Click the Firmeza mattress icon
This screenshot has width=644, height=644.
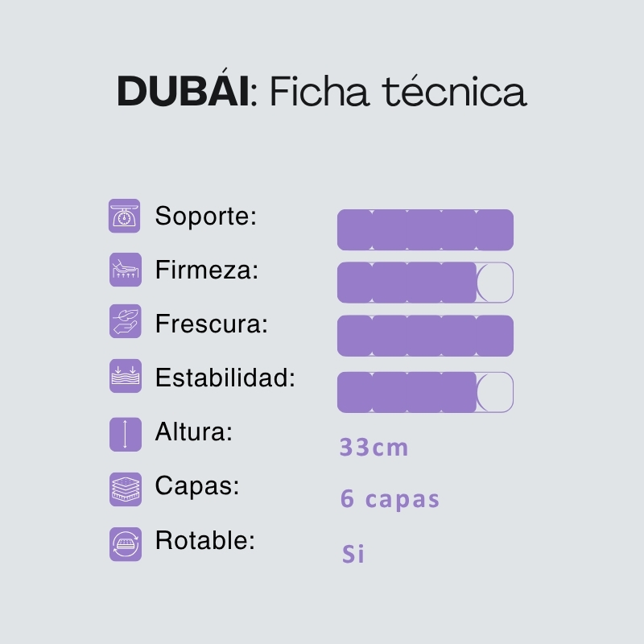tap(125, 270)
